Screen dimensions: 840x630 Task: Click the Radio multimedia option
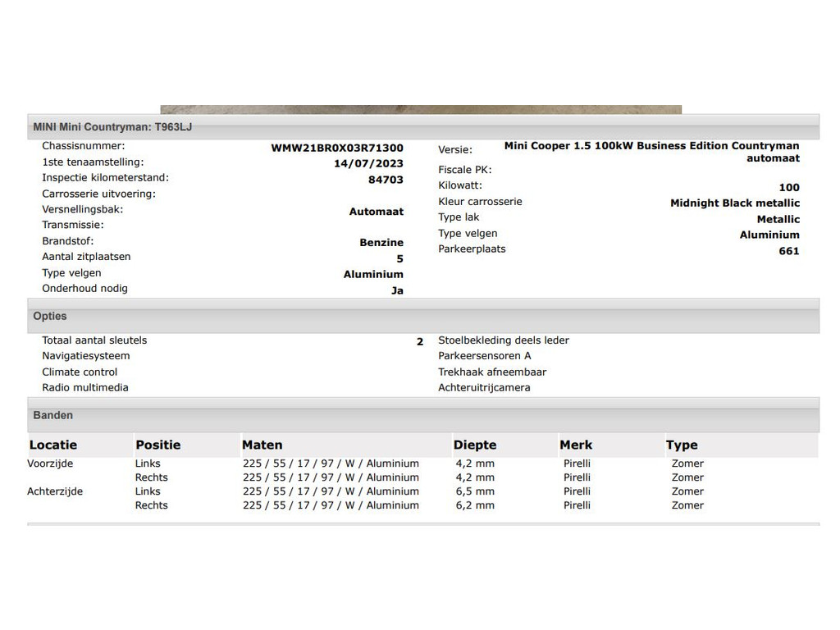85,387
